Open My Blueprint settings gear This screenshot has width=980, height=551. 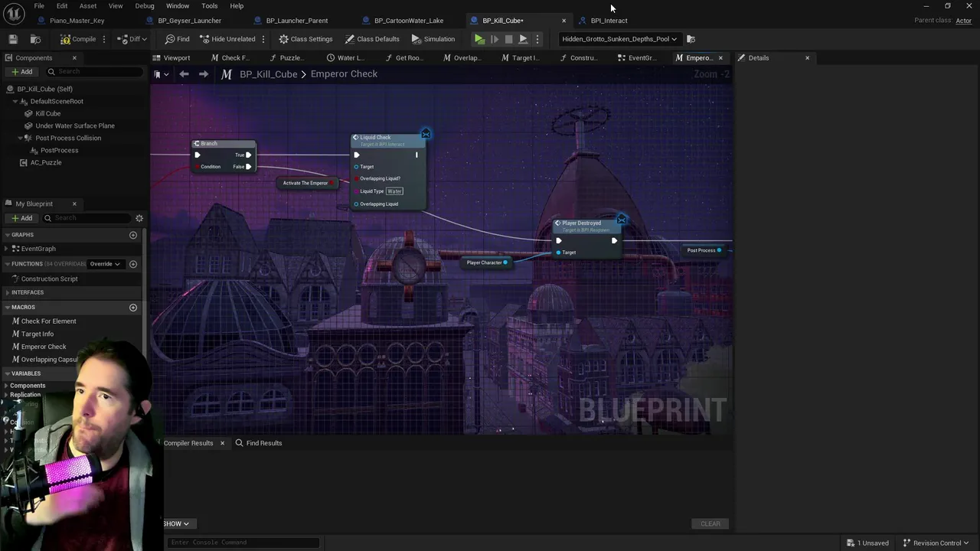pyautogui.click(x=139, y=218)
